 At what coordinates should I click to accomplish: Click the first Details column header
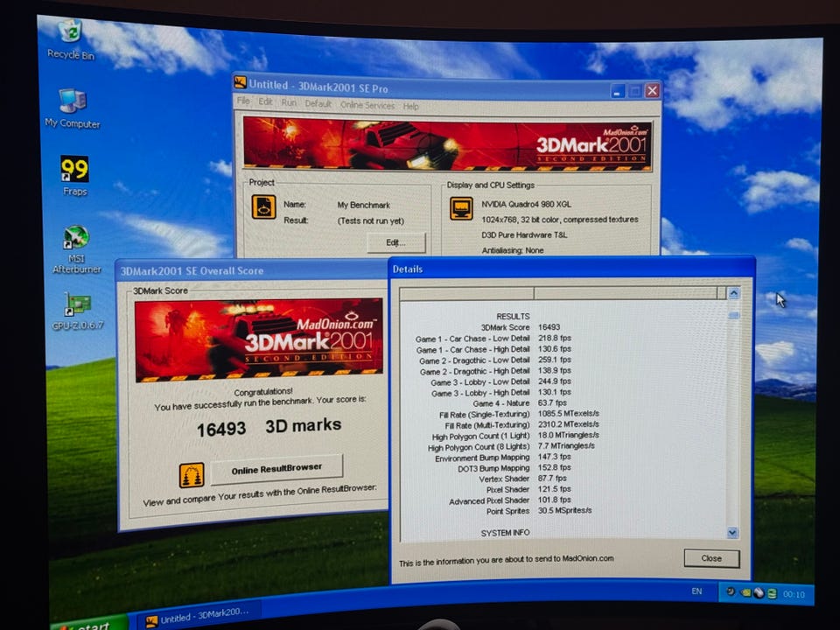click(466, 293)
